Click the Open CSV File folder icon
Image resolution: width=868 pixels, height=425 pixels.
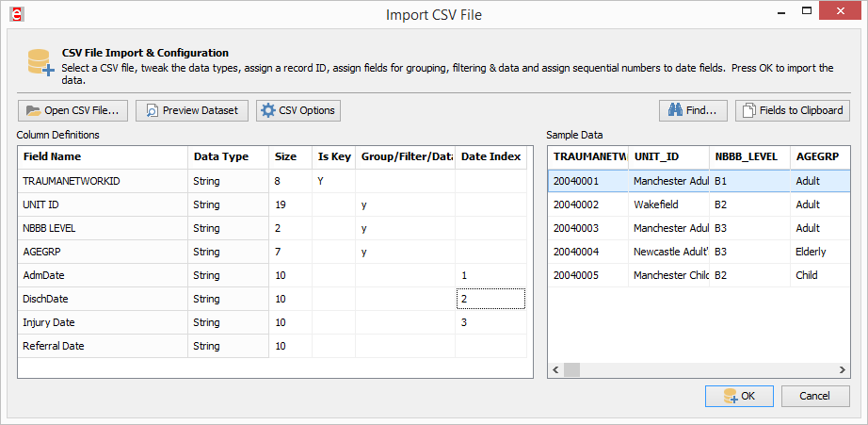click(33, 110)
